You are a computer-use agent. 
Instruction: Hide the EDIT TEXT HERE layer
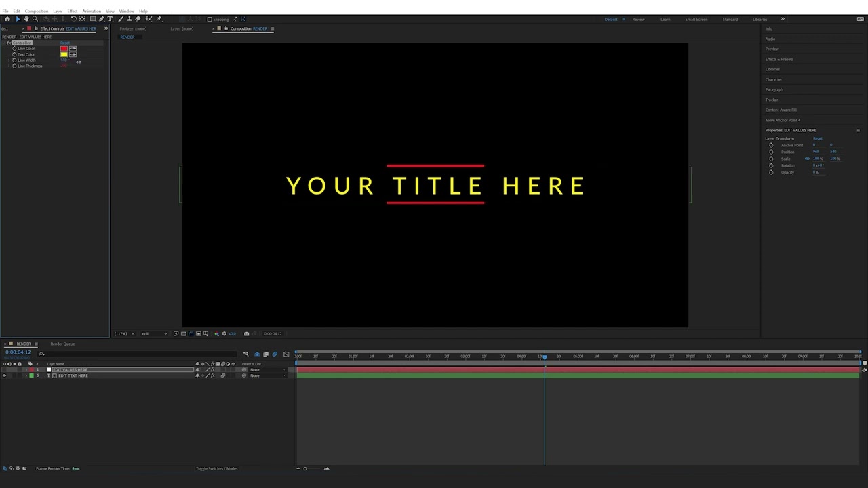point(4,375)
